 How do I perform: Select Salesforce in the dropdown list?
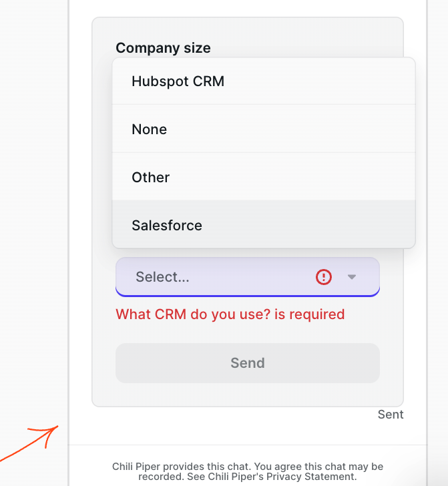264,225
